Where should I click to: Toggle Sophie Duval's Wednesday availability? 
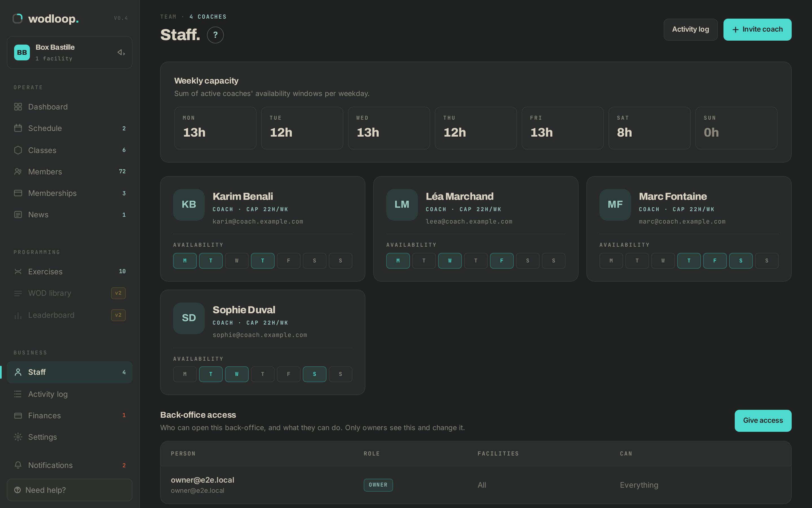[237, 374]
